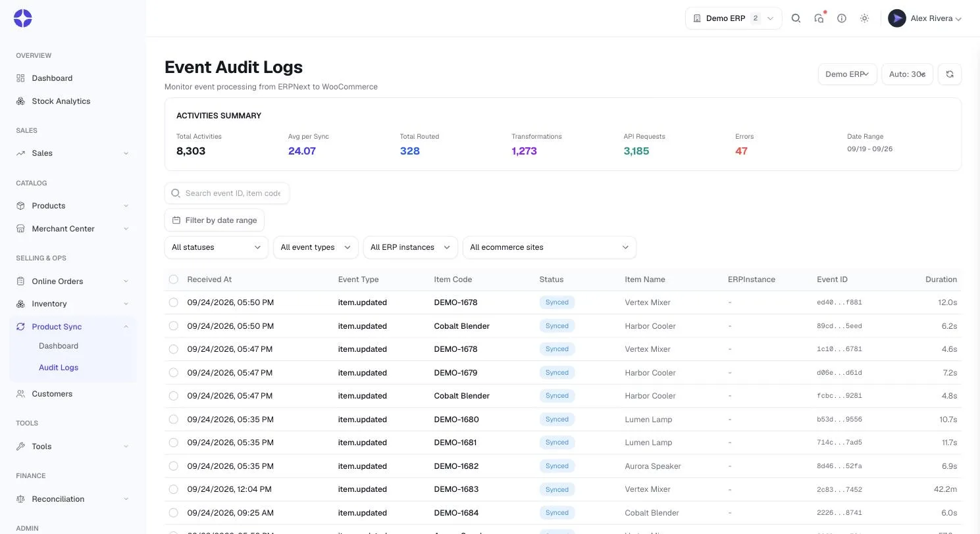
Task: Click the Inventory cubes icon
Action: tap(20, 304)
